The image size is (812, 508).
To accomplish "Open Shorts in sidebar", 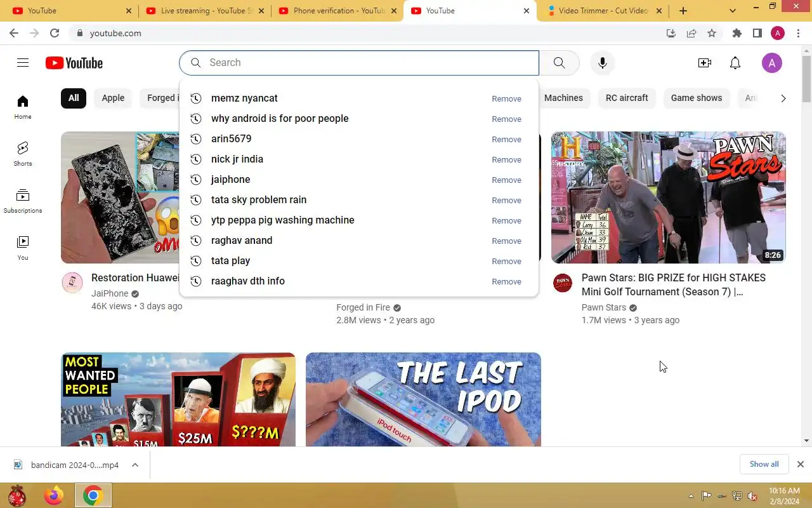I will 23,154.
